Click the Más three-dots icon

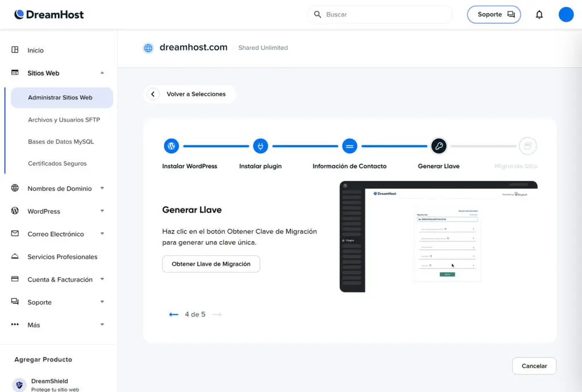click(x=15, y=324)
